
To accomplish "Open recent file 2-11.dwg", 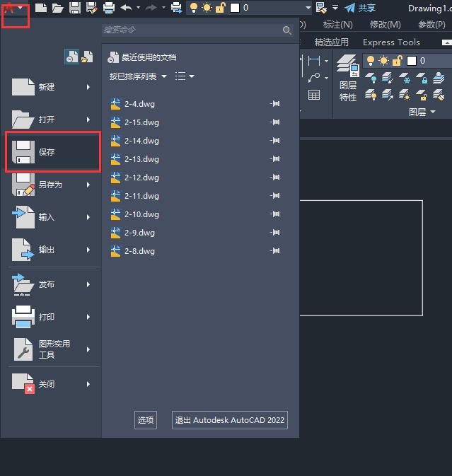I will [134, 196].
